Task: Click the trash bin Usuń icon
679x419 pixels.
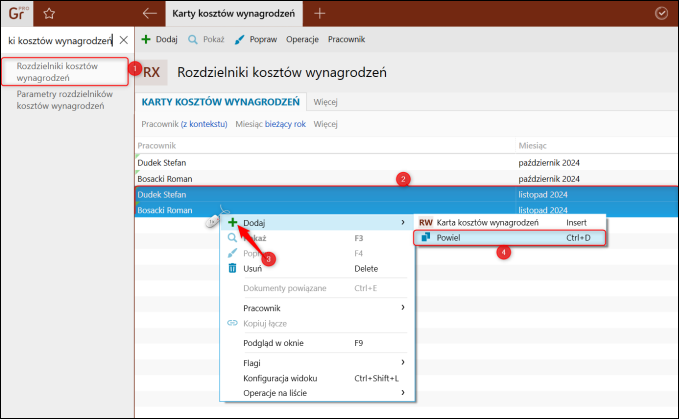Action: click(232, 268)
